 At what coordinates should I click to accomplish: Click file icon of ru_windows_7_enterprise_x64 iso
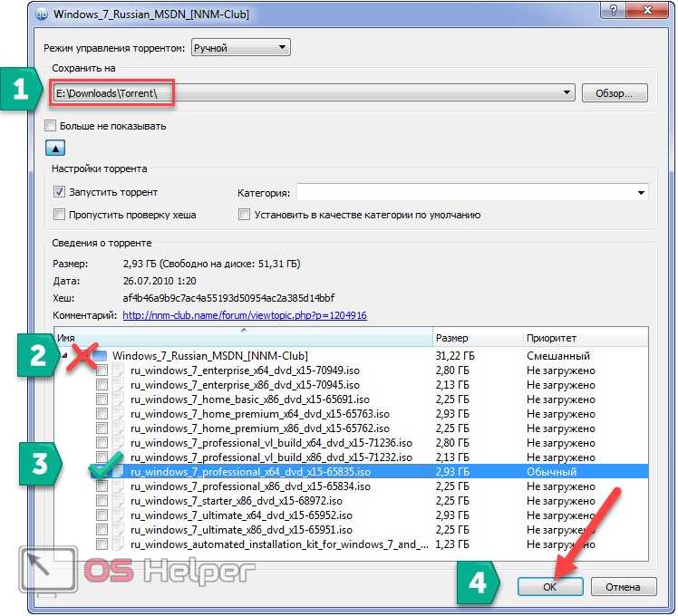[x=119, y=371]
